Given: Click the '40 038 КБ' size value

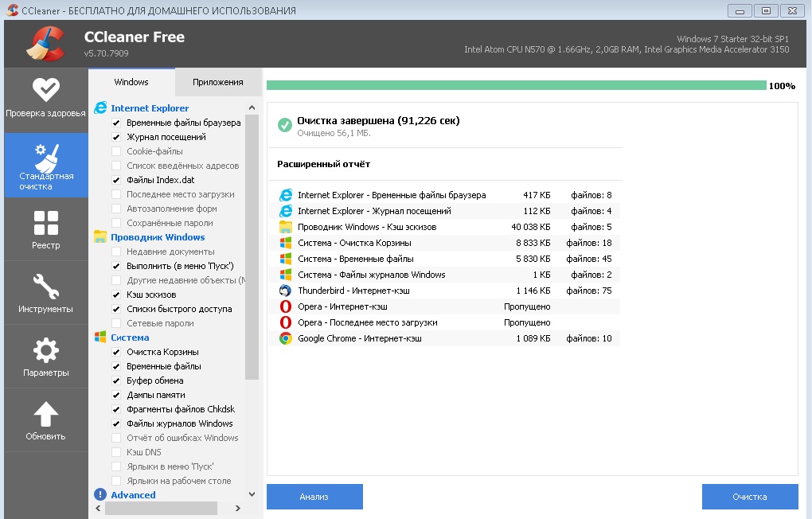Looking at the screenshot, I should tap(531, 227).
